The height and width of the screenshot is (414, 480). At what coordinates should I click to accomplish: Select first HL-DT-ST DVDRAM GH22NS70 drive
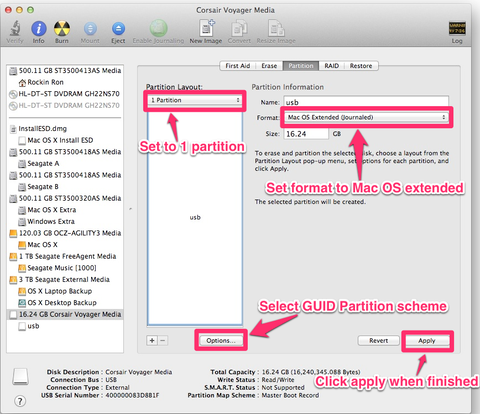[64, 94]
